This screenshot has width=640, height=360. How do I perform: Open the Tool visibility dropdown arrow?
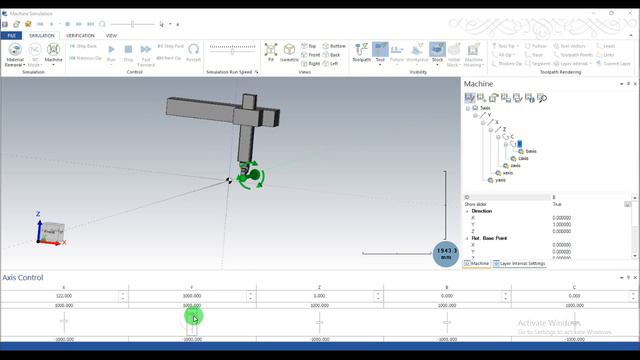[380, 65]
